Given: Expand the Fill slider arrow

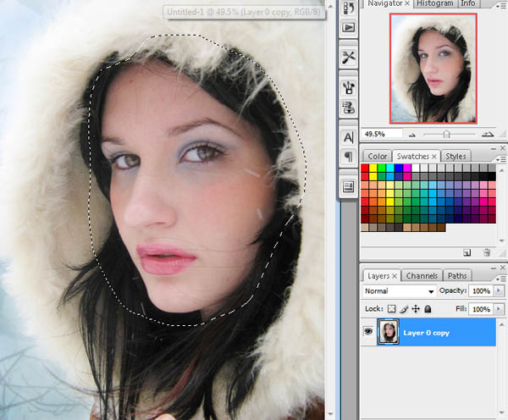Looking at the screenshot, I should (x=498, y=310).
